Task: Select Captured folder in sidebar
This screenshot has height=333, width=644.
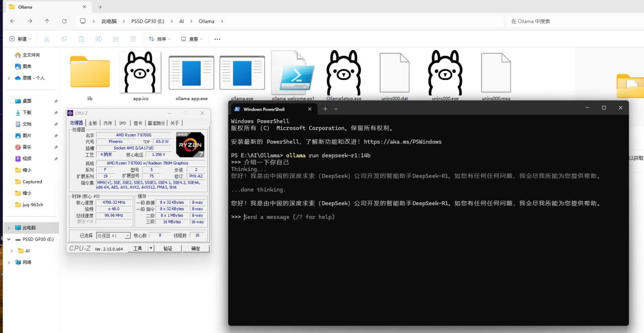Action: point(32,182)
